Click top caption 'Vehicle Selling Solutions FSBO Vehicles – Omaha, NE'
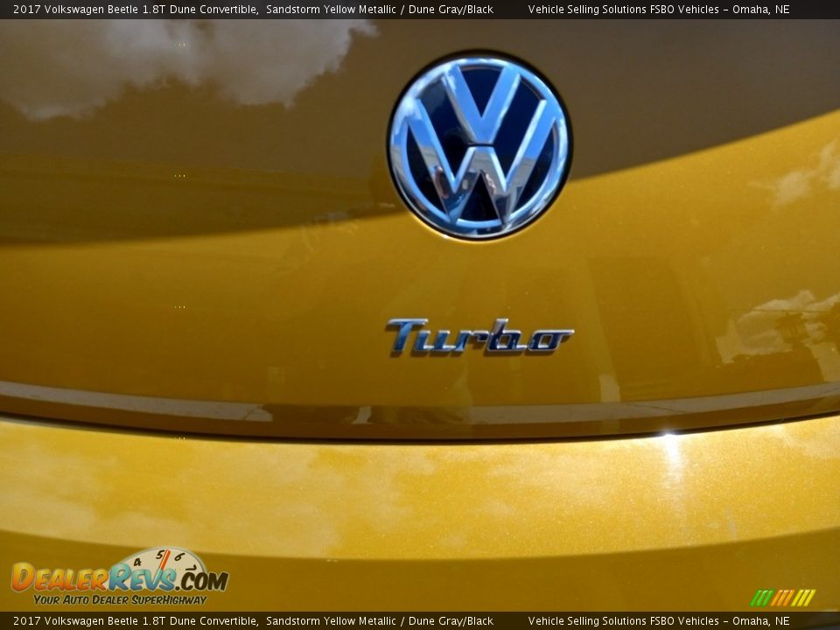 659,9
